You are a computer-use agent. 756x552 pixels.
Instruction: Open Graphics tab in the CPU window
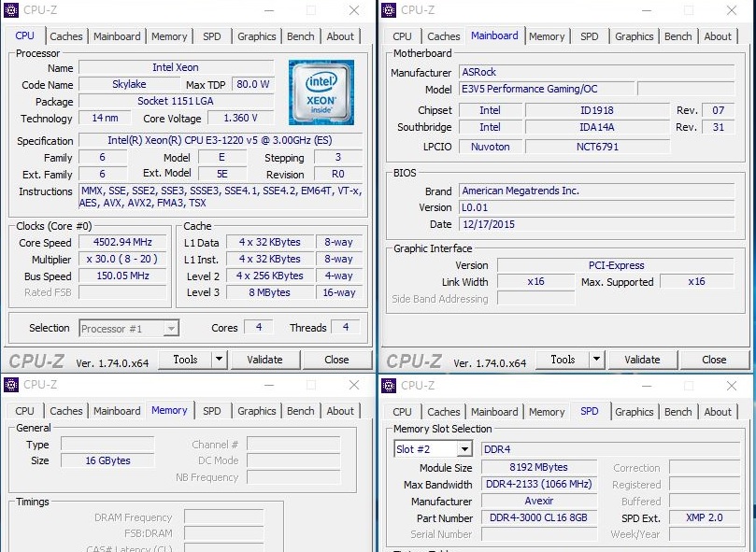click(256, 36)
